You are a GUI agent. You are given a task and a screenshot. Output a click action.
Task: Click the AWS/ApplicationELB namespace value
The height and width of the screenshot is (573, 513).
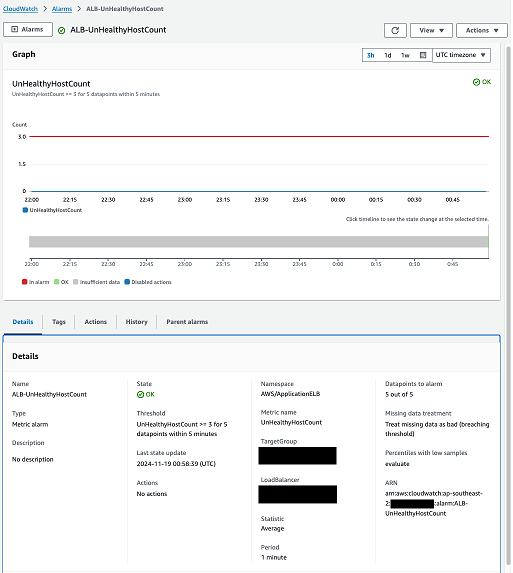[290, 394]
